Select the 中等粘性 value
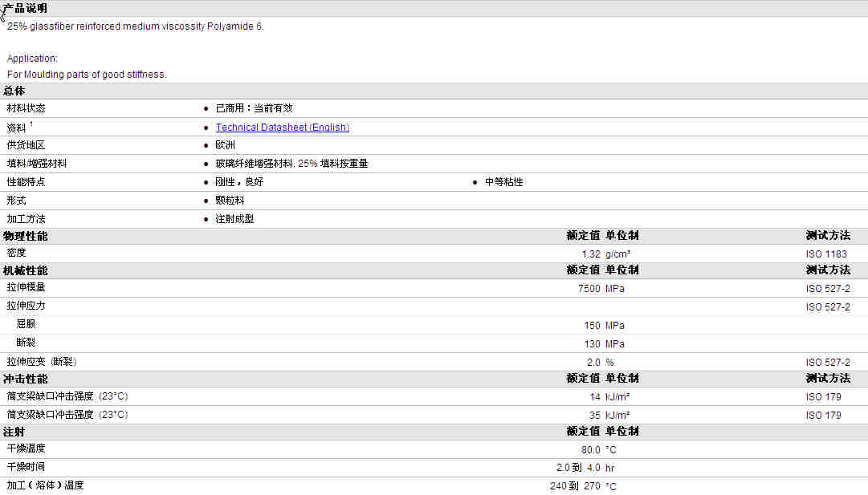Screen dimensions: 868x495 [503, 182]
